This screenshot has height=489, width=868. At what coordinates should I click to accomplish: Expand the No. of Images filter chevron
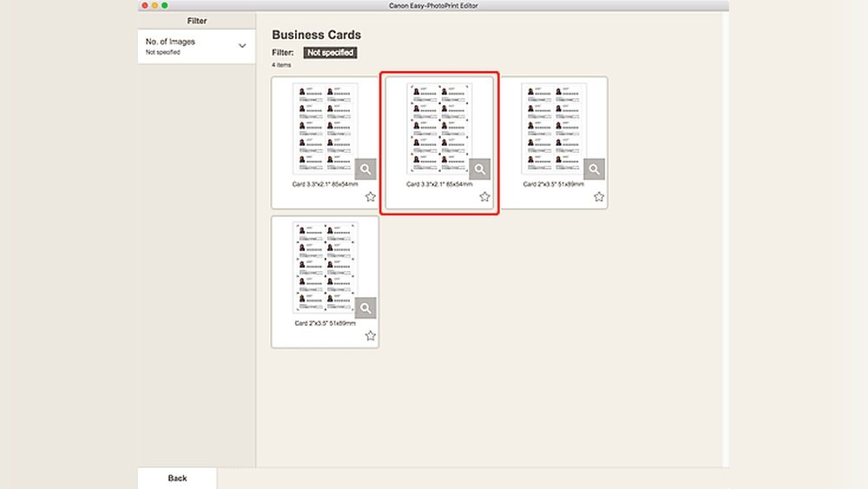(x=242, y=46)
